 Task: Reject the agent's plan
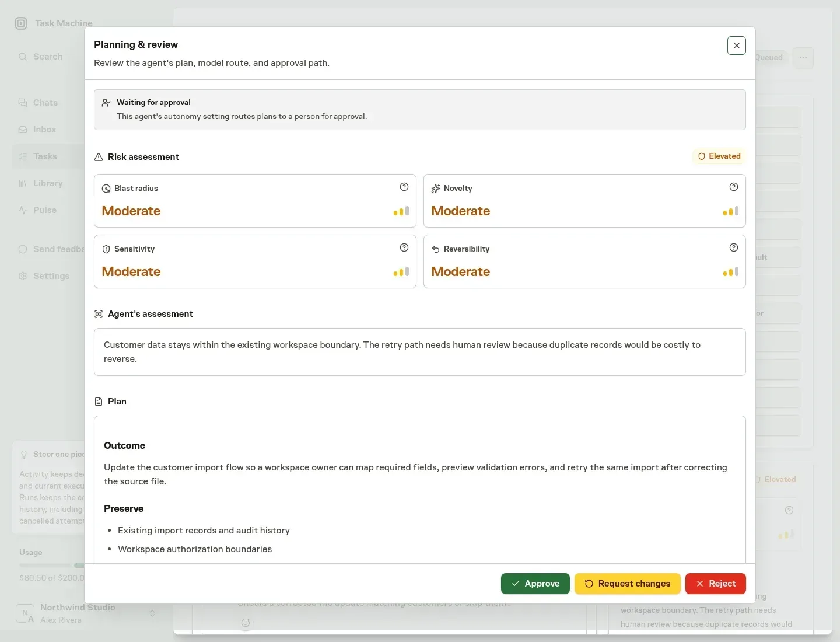(716, 584)
